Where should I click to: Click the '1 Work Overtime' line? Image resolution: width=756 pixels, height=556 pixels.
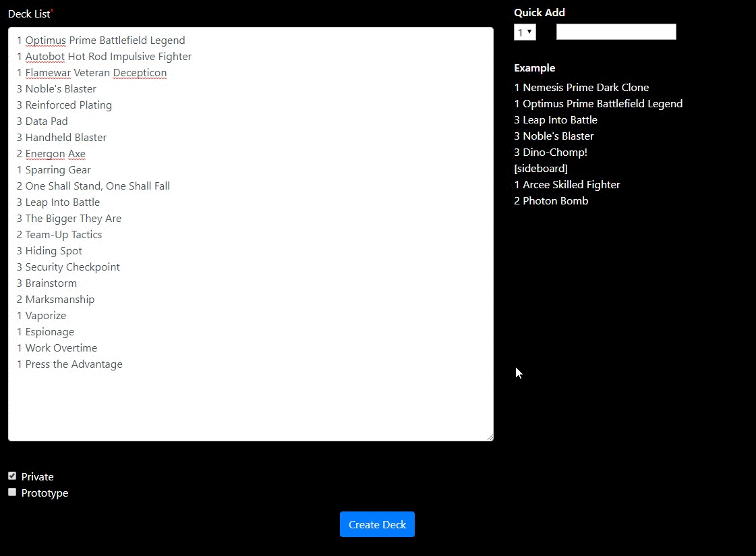(x=57, y=348)
